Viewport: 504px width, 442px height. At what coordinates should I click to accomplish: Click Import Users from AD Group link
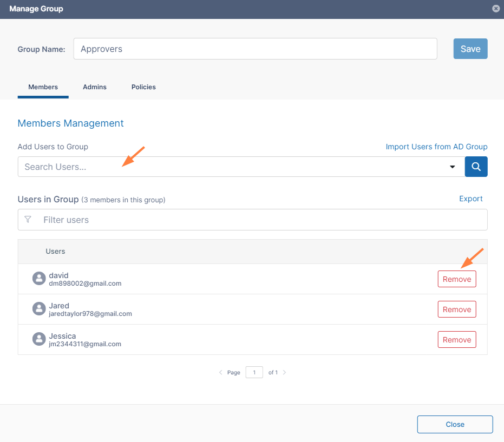[436, 147]
